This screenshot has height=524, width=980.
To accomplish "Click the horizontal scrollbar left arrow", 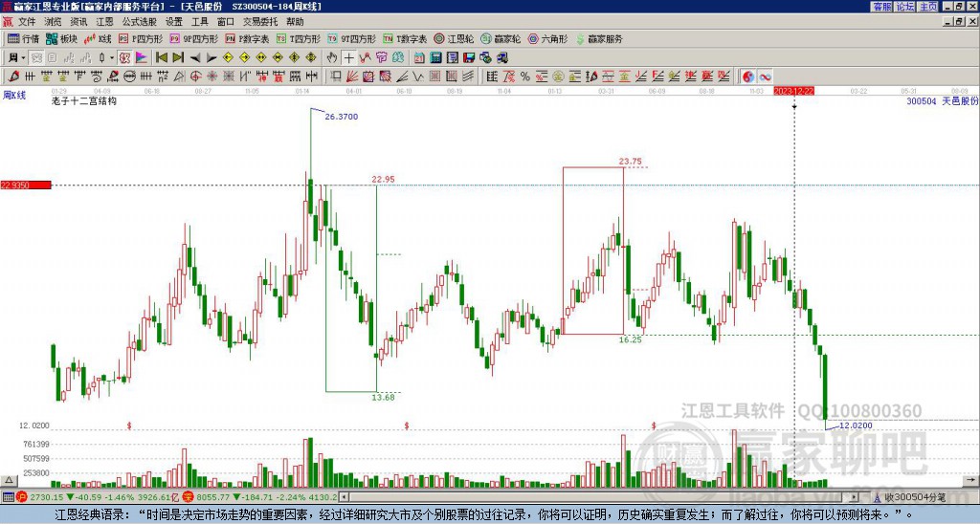I will pyautogui.click(x=344, y=497).
